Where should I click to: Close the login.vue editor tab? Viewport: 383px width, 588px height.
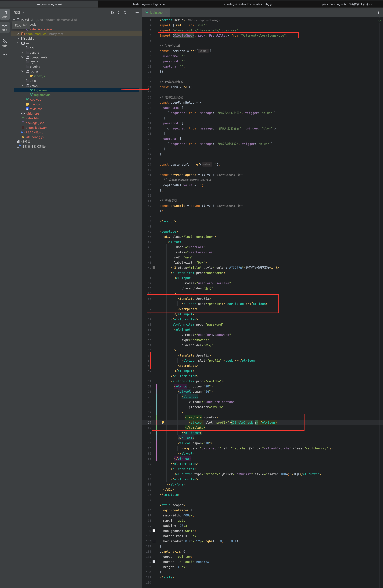click(166, 12)
